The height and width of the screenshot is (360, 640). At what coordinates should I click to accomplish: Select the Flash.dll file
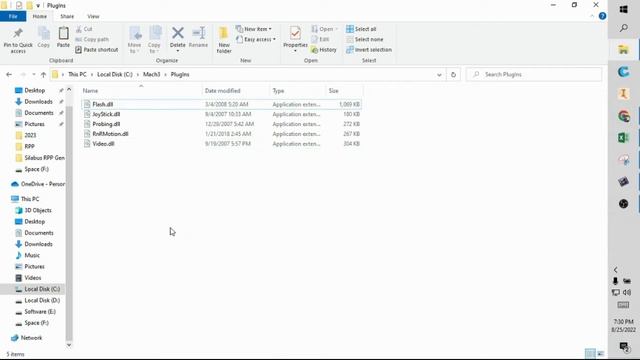click(221, 104)
